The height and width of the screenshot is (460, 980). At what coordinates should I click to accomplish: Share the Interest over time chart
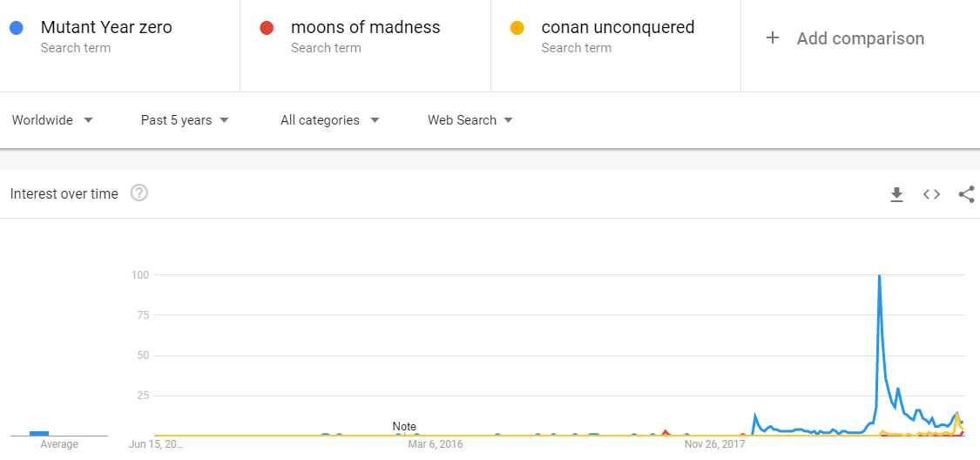point(966,194)
